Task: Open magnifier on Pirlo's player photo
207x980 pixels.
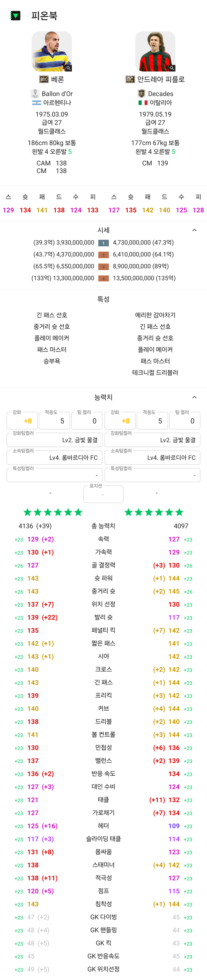Action: tap(172, 68)
